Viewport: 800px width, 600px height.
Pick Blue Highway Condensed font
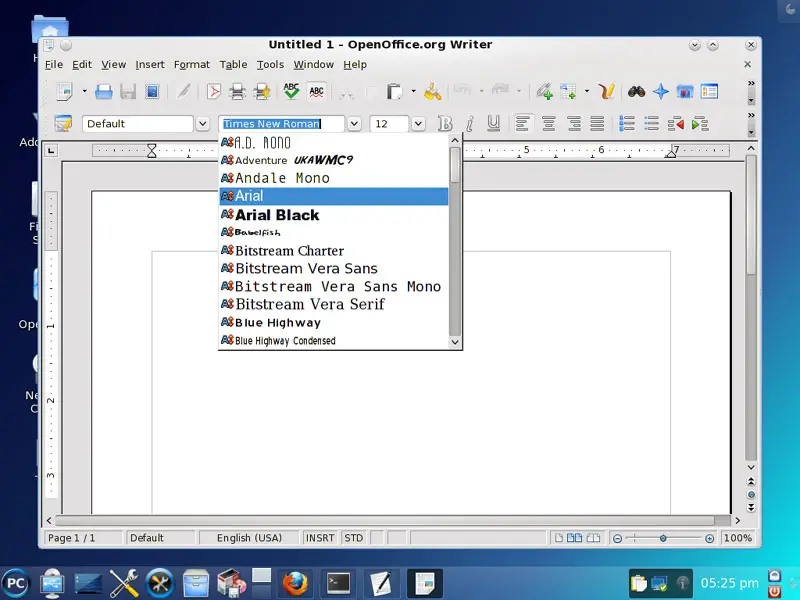coord(334,340)
